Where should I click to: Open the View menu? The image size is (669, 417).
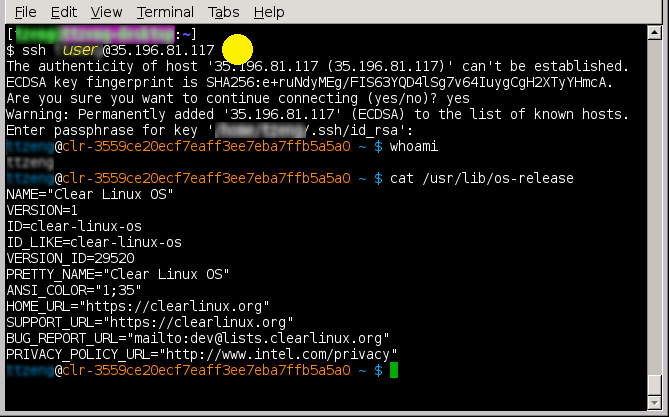point(106,12)
